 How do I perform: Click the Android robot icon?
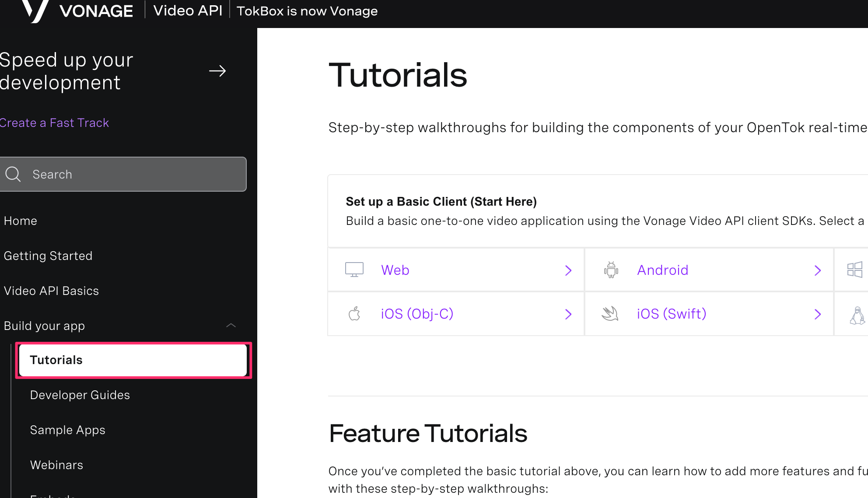coord(611,270)
